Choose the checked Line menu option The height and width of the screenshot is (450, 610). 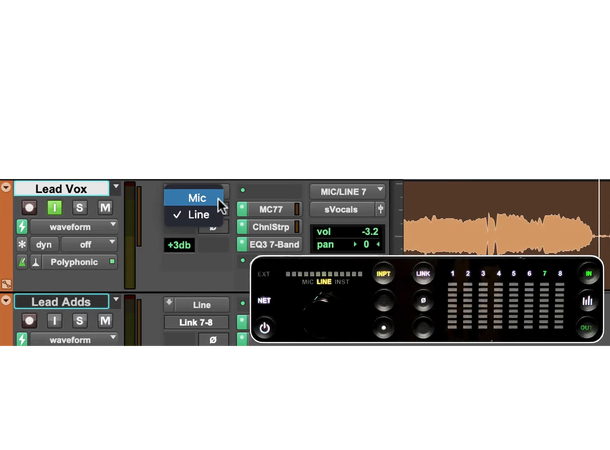click(193, 215)
